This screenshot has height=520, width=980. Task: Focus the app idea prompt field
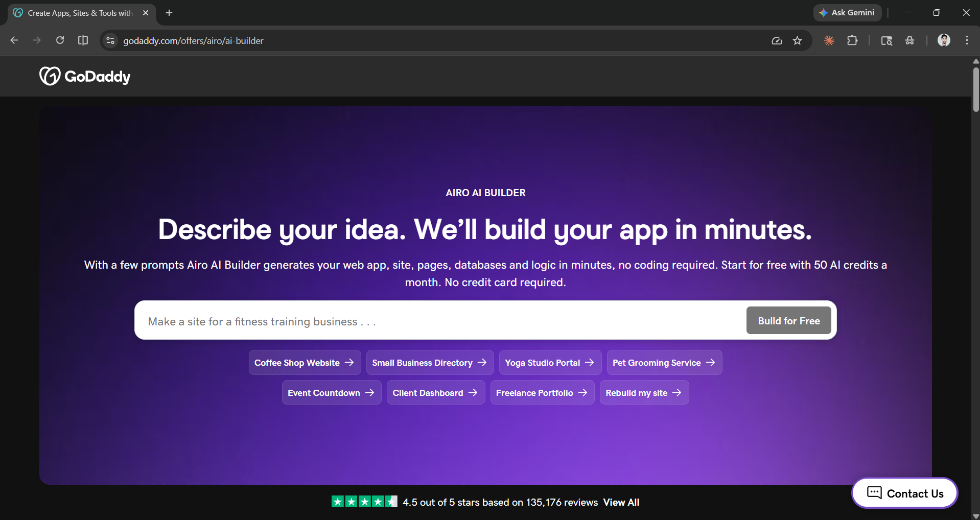coord(439,321)
